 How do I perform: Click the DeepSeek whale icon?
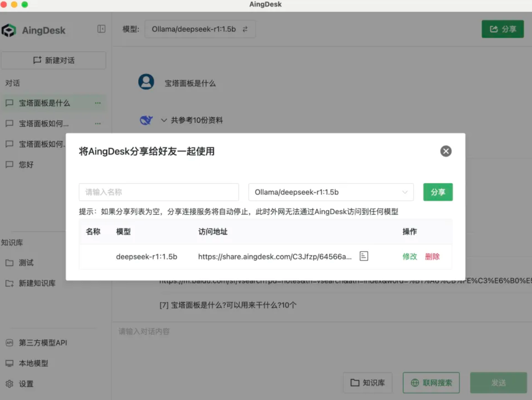click(x=146, y=120)
